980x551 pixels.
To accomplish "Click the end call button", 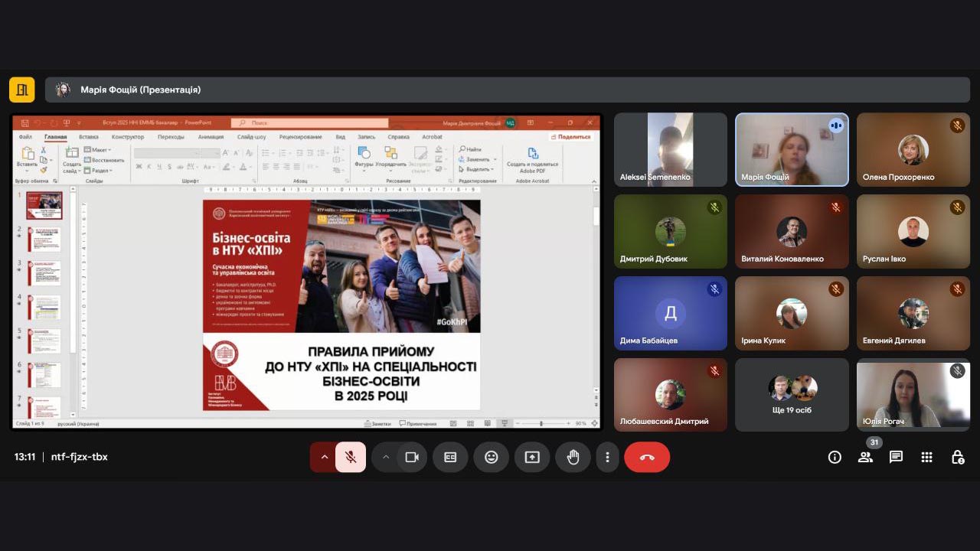I will (647, 457).
